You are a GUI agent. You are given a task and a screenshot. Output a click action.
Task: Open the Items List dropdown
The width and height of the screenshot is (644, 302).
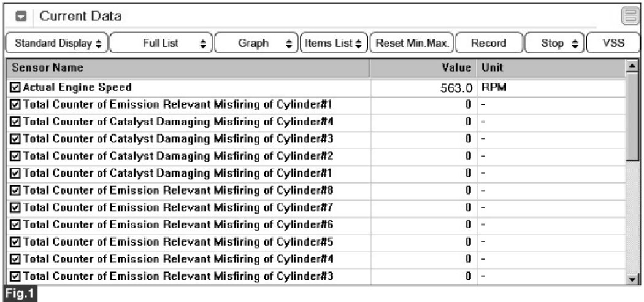[x=333, y=44]
